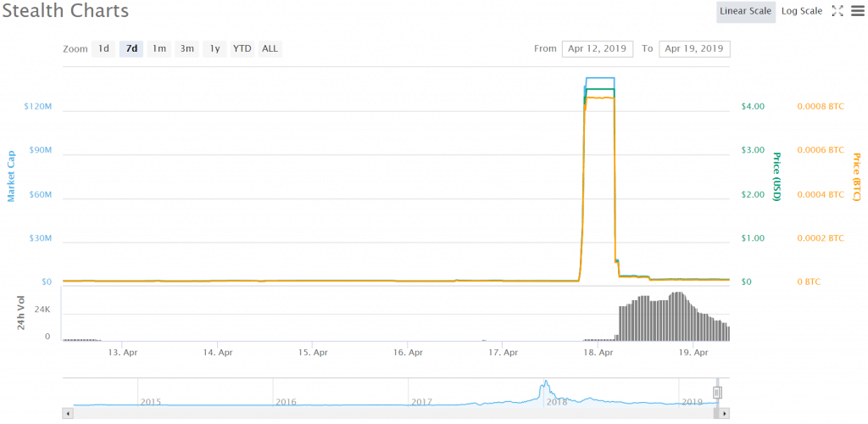
Task: Toggle fullscreen chart view icon
Action: [x=837, y=11]
